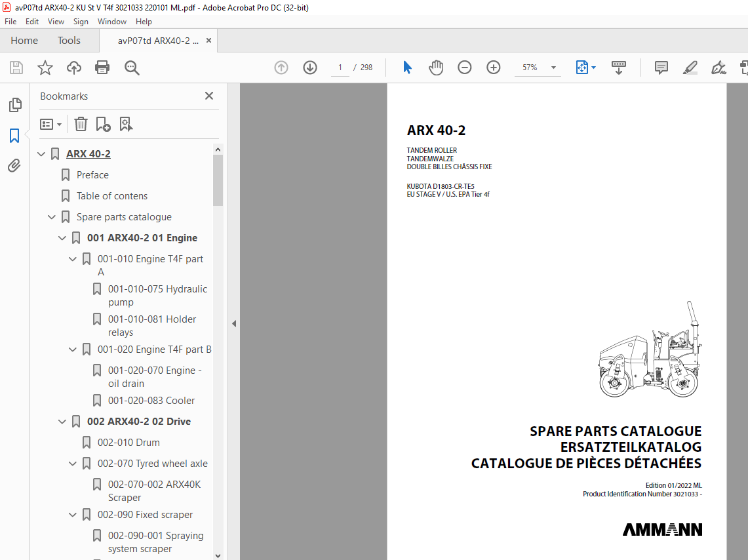Open the sign document pen tool
This screenshot has height=560, width=748.
point(718,68)
